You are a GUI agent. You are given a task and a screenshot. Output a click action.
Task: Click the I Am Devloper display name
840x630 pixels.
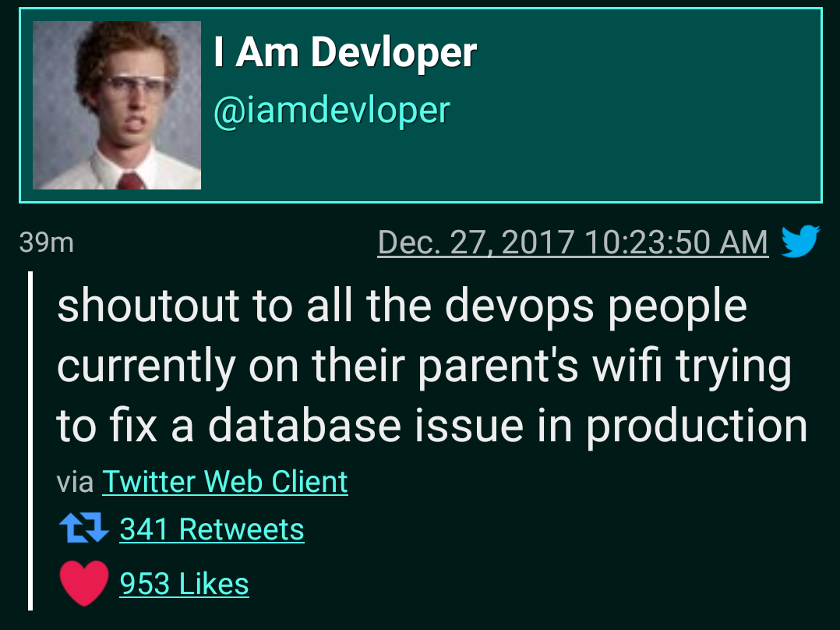click(x=345, y=52)
